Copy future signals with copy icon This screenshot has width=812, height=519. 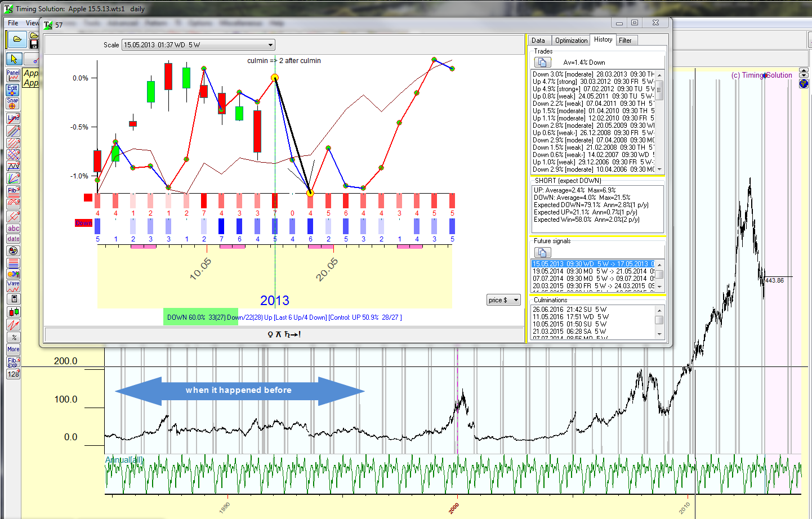542,252
